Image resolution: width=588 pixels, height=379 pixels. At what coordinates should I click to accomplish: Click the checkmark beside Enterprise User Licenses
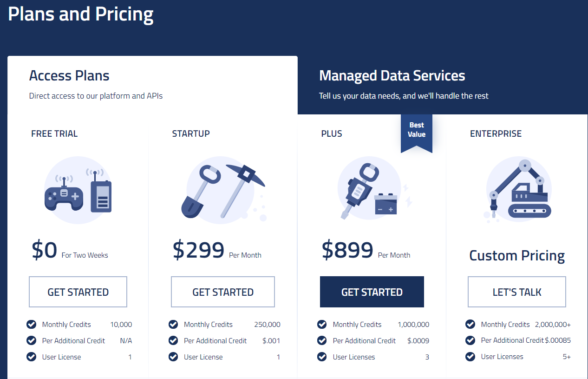coord(470,357)
